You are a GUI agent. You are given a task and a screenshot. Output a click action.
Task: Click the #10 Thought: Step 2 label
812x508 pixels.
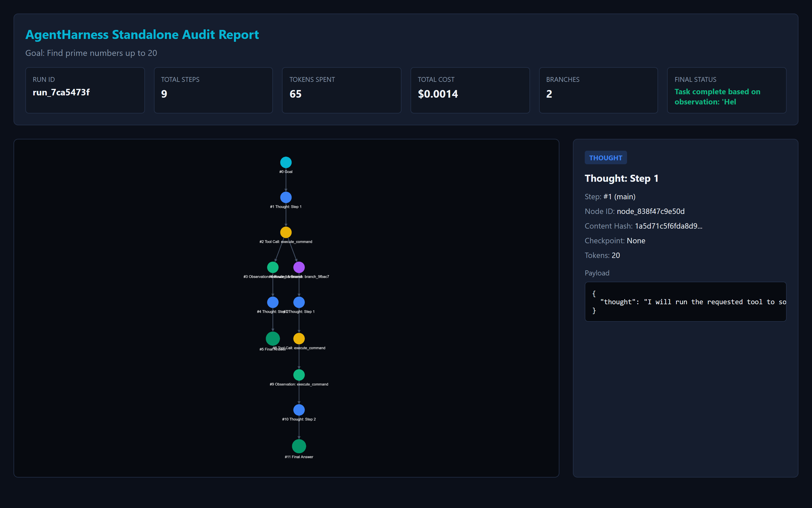point(299,419)
